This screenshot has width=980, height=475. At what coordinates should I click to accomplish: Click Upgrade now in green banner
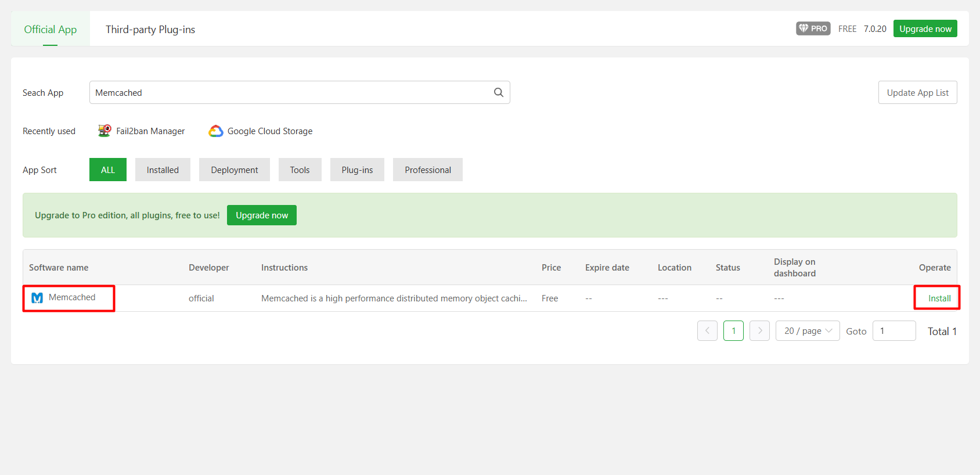[x=262, y=215]
